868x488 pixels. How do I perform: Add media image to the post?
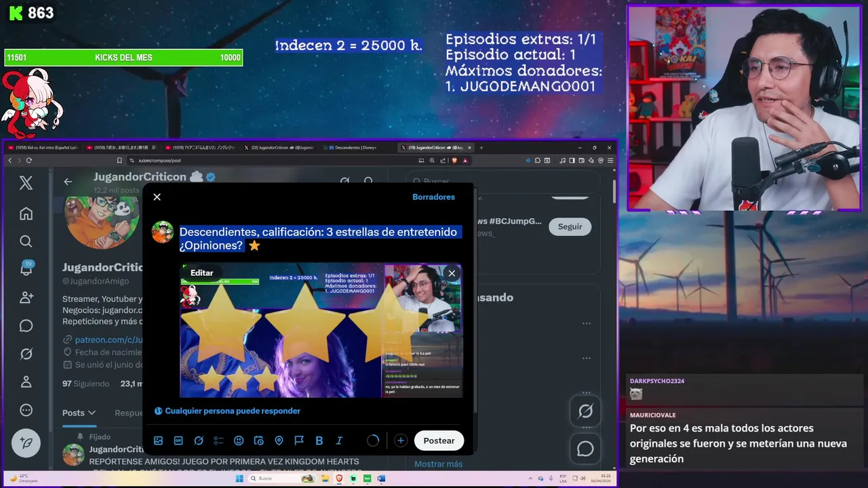click(x=158, y=441)
